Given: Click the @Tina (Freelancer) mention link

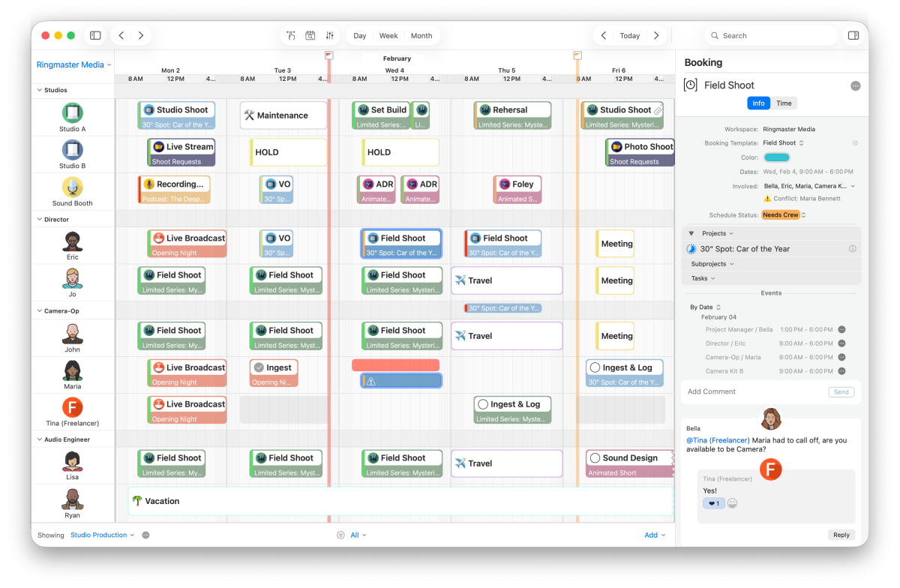Looking at the screenshot, I should (718, 440).
